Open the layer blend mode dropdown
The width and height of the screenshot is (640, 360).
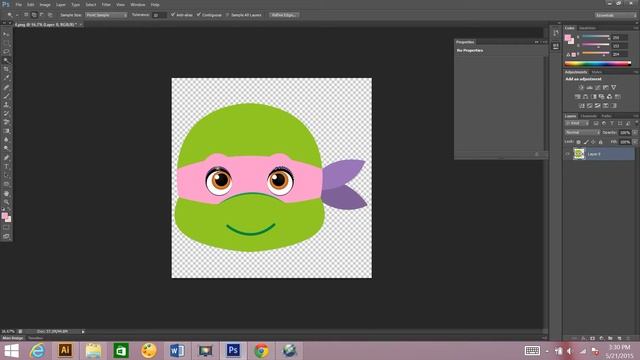(x=582, y=133)
